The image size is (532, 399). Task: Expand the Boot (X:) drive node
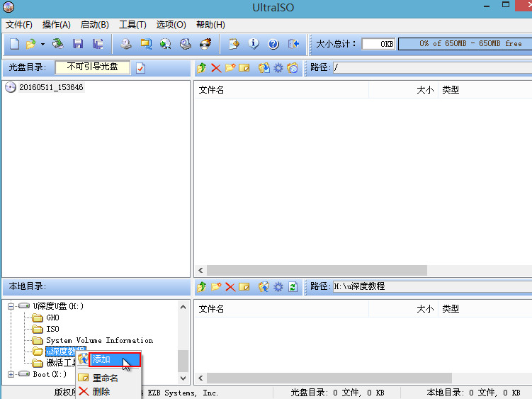coord(11,375)
